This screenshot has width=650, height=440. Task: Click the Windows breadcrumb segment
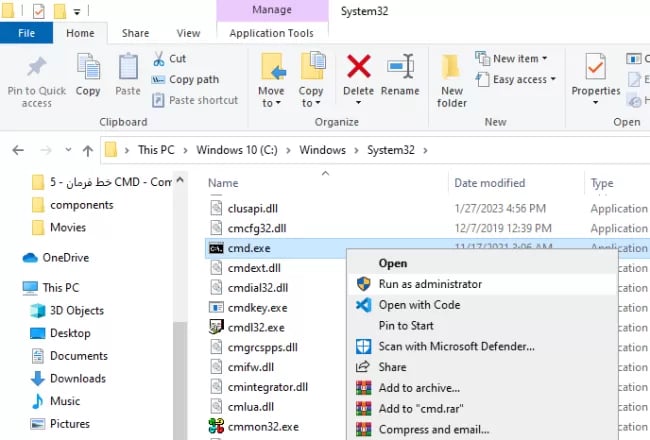[323, 150]
